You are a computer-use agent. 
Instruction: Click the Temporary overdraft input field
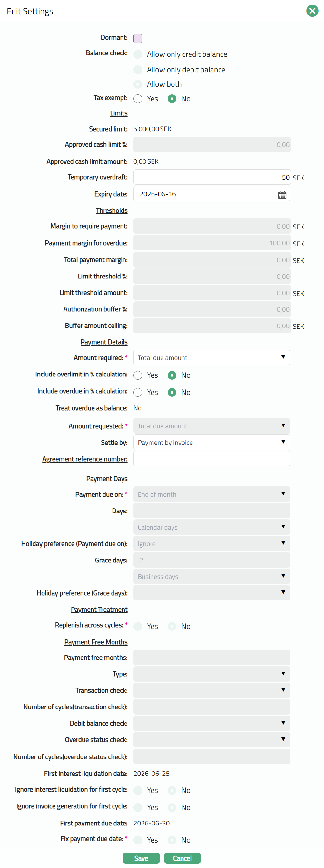211,177
